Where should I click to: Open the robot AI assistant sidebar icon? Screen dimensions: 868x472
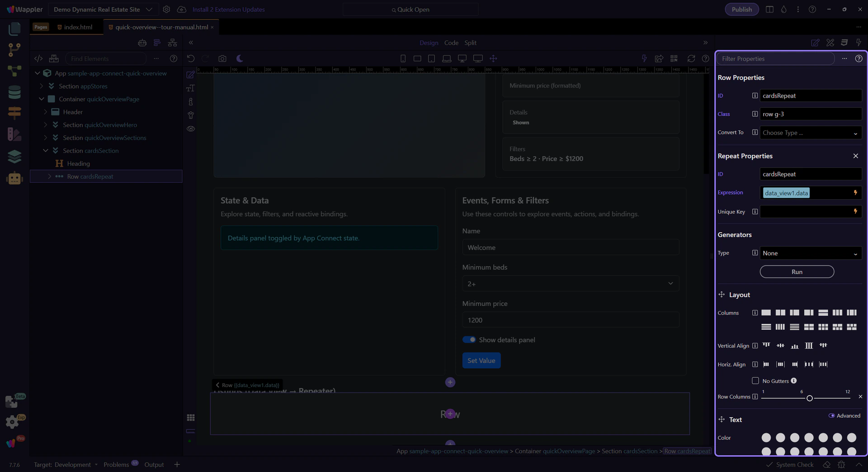pyautogui.click(x=14, y=178)
